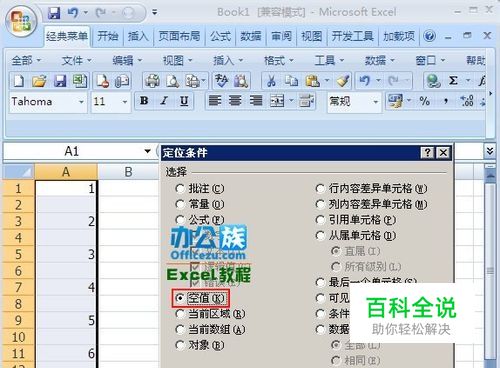This screenshot has width=500, height=368.
Task: Toggle Italic formatting
Action: [x=164, y=101]
